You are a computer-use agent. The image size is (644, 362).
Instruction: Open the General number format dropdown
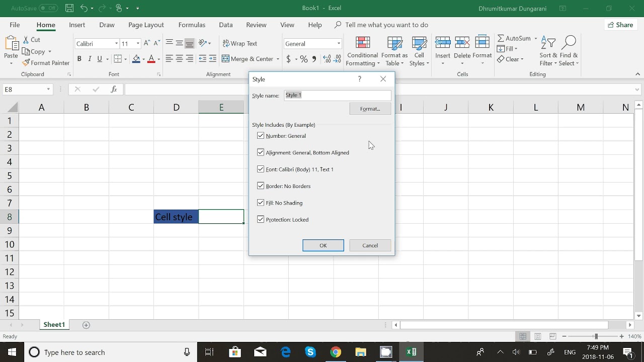click(339, 44)
